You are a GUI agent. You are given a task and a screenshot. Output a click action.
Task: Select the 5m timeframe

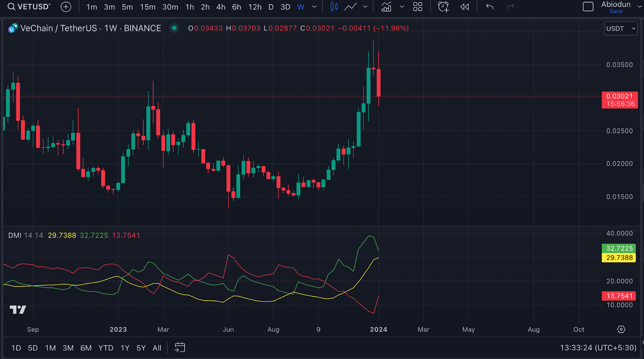pyautogui.click(x=127, y=7)
